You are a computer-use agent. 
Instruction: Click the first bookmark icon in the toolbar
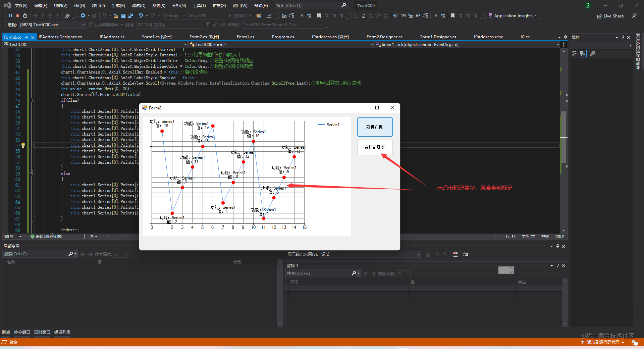(x=319, y=16)
